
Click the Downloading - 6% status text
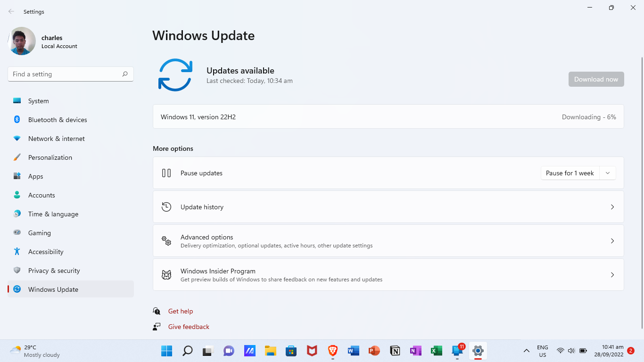tap(589, 117)
